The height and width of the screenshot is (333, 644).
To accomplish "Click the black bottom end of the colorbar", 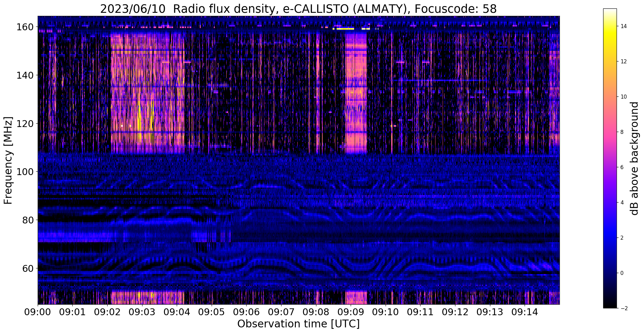I will [x=610, y=304].
